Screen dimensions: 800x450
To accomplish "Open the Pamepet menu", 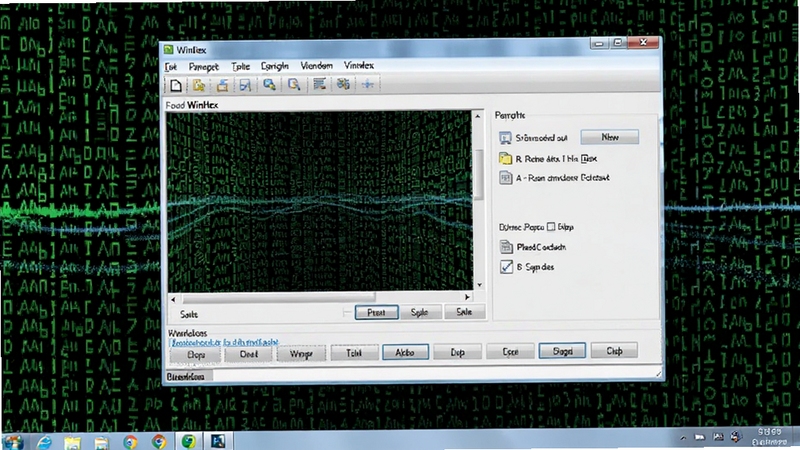I will (x=204, y=67).
